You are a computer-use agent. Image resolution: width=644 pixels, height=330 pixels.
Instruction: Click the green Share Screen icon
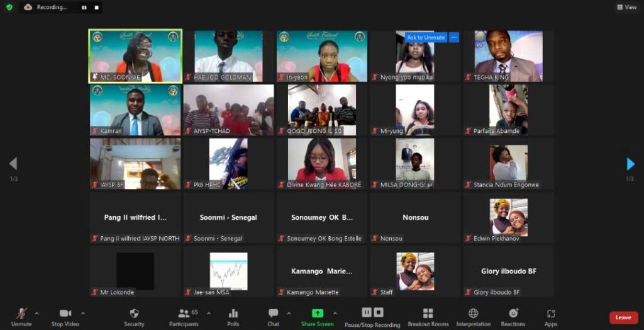pos(317,314)
